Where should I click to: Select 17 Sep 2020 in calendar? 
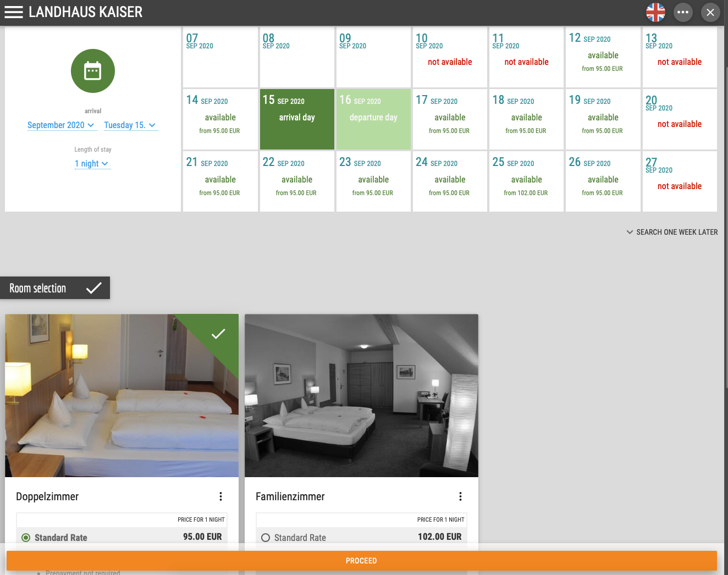coord(450,119)
